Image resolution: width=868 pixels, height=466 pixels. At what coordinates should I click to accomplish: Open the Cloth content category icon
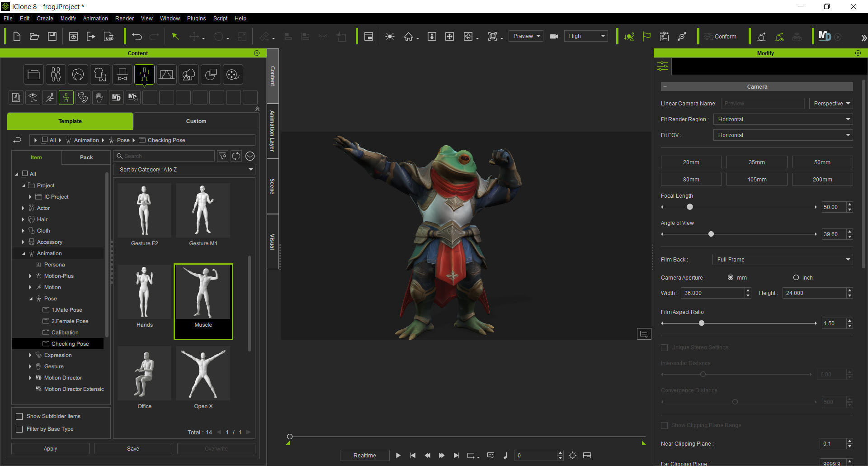tap(100, 75)
